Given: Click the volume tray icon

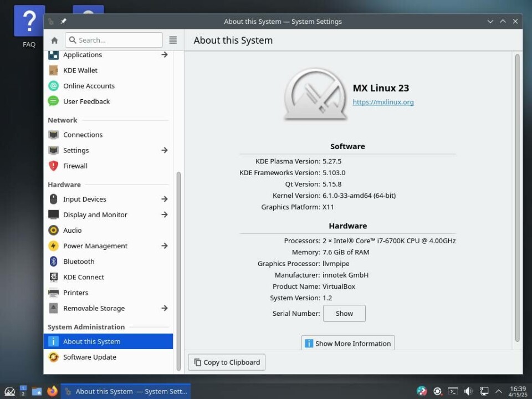Looking at the screenshot, I should pyautogui.click(x=468, y=392).
